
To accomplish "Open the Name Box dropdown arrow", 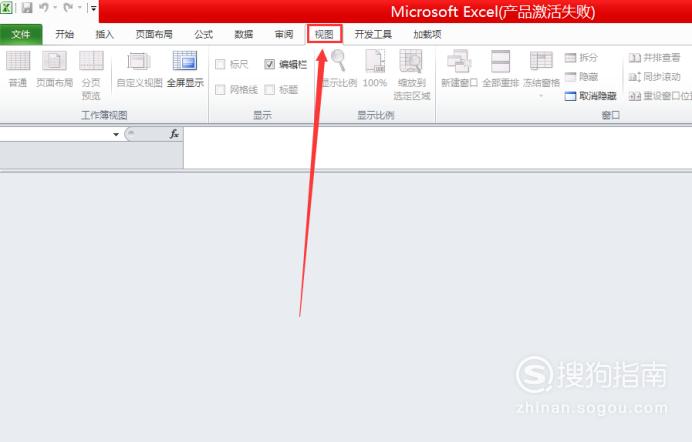I will tap(116, 134).
